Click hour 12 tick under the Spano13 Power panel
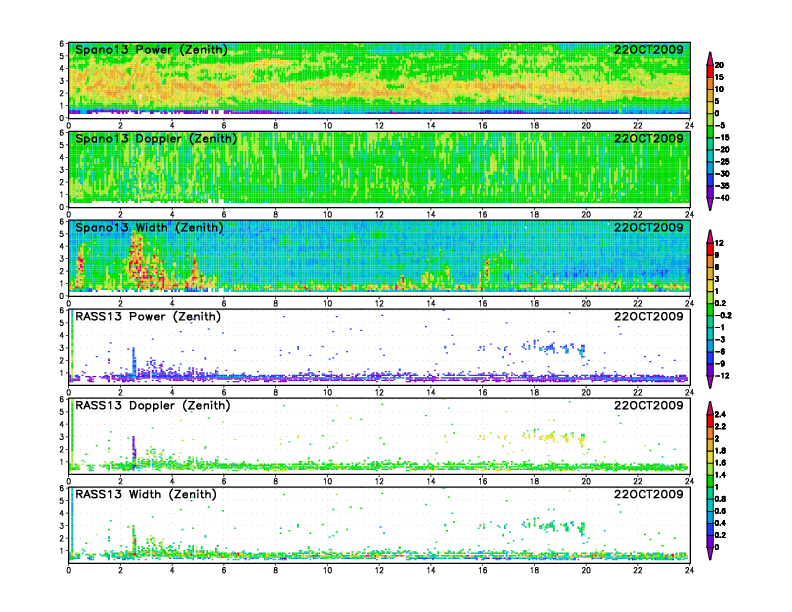This screenshot has height=612, width=792. tap(379, 126)
